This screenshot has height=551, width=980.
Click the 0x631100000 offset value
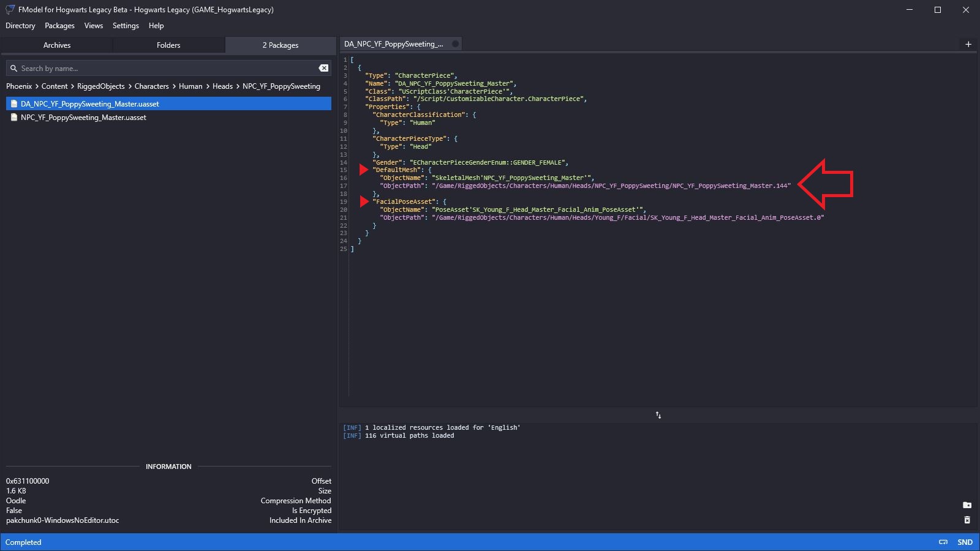tap(28, 481)
